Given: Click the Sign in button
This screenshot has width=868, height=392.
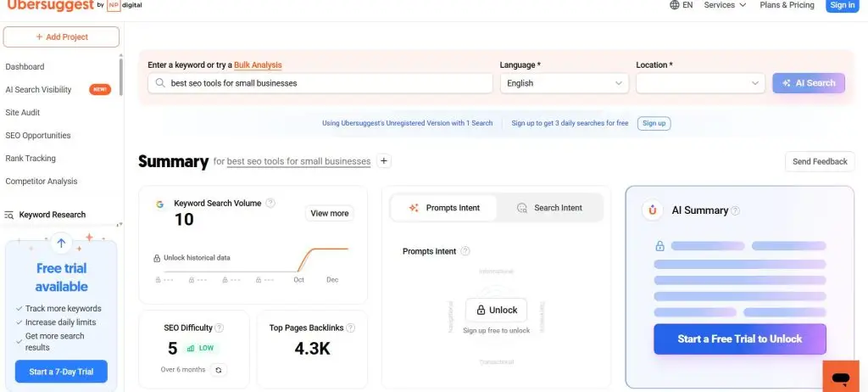Looking at the screenshot, I should pyautogui.click(x=843, y=6).
